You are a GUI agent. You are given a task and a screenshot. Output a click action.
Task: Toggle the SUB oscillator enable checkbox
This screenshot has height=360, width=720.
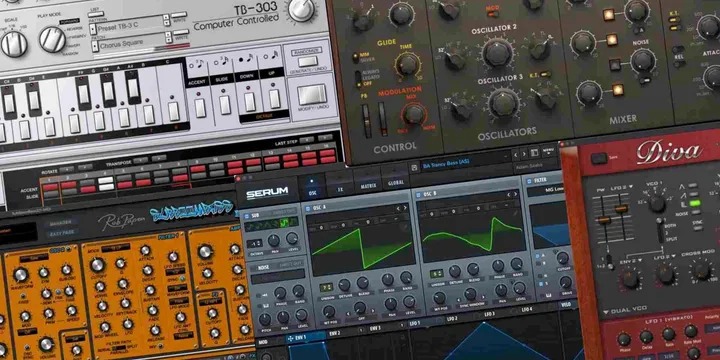pos(247,216)
